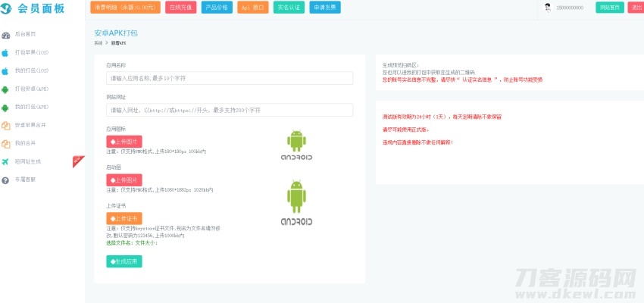The width and height of the screenshot is (644, 303).
Task: Click the Android icon for 打包安卓(APK)
Action: (6, 89)
